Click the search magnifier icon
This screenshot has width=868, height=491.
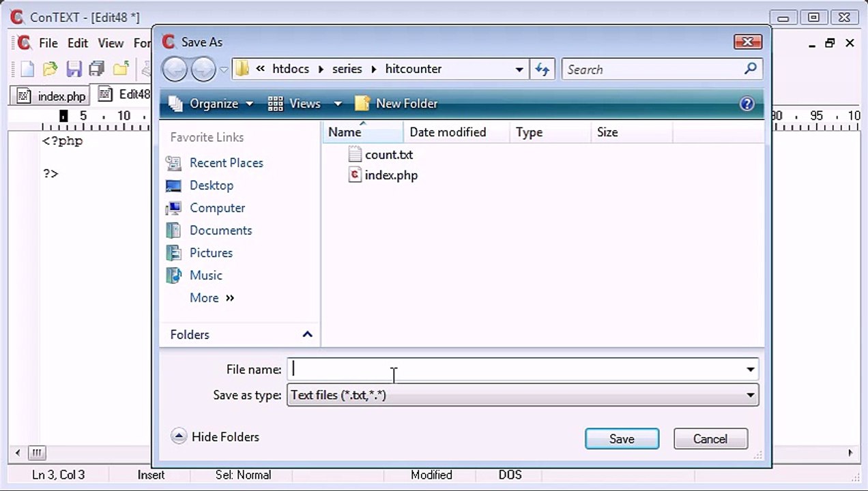click(751, 68)
